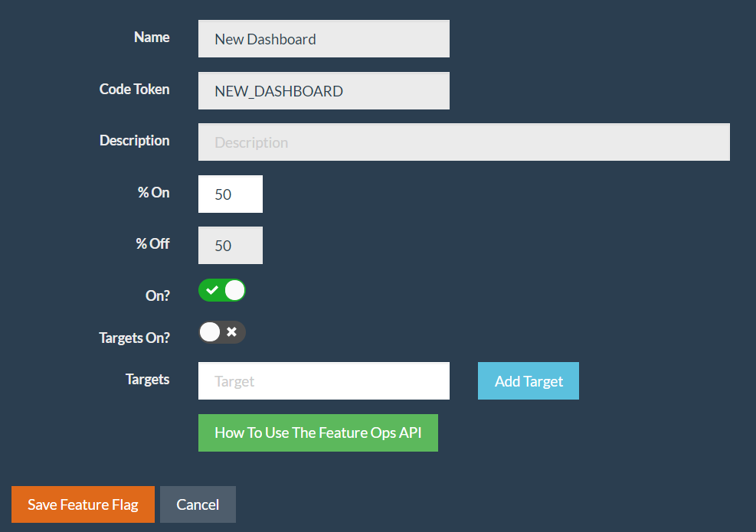756x532 pixels.
Task: Enable the Targets On? toggle
Action: (222, 332)
